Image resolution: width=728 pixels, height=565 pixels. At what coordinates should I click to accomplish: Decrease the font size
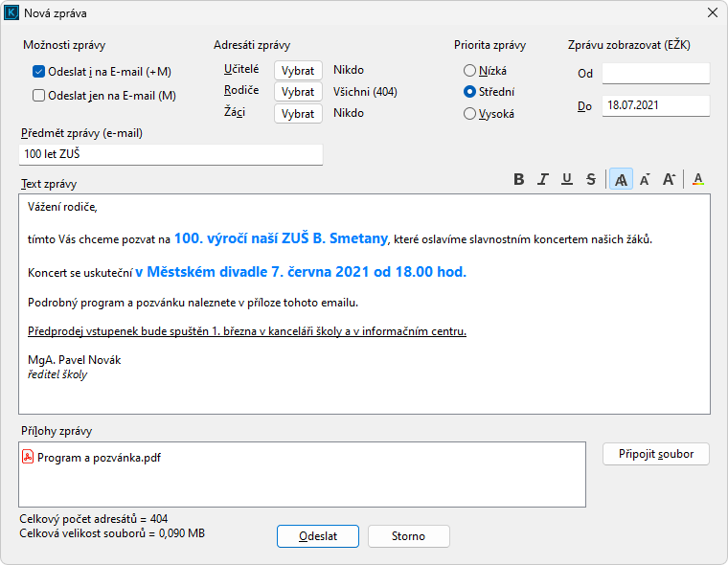(646, 179)
